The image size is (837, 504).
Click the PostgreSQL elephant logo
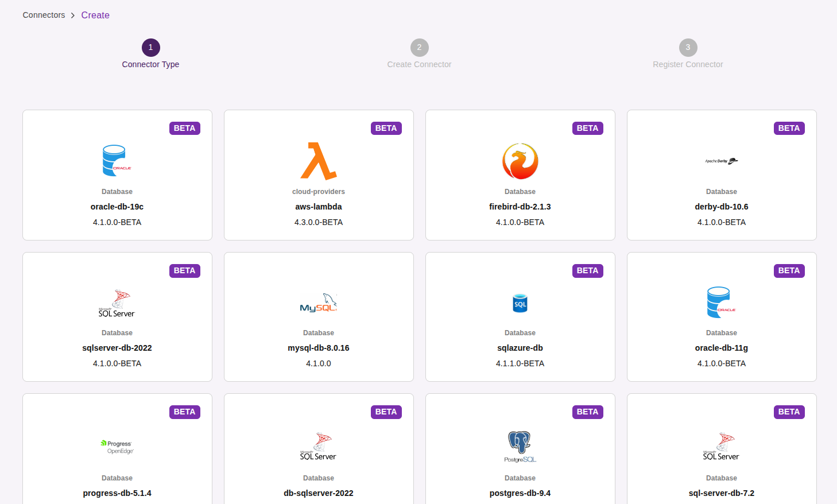point(520,445)
